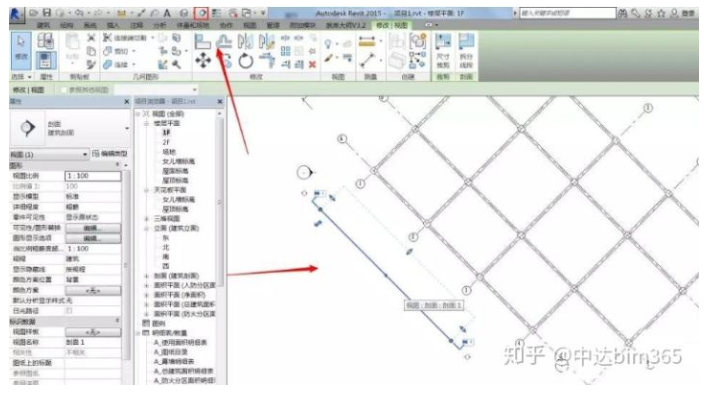Click the Open folder icon in quick access toolbar
The image size is (704, 396).
tap(34, 13)
